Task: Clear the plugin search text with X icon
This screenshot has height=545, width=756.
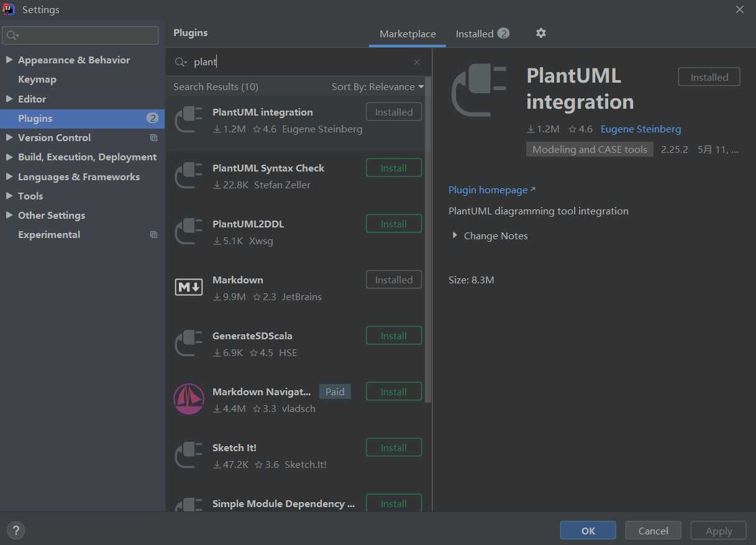Action: coord(417,62)
